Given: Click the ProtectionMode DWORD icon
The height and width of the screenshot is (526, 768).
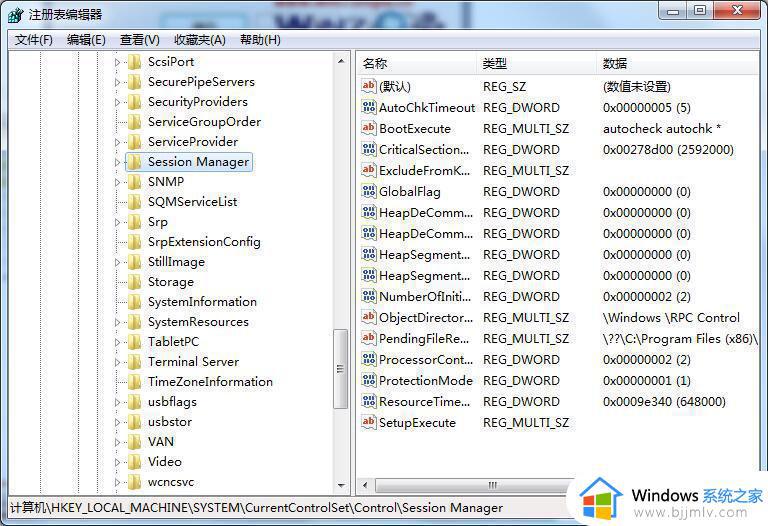Looking at the screenshot, I should [x=369, y=381].
